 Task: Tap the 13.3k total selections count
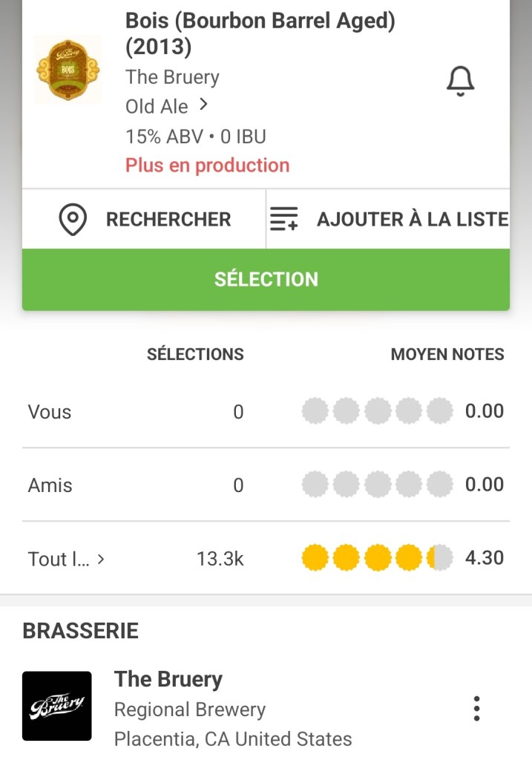point(220,559)
